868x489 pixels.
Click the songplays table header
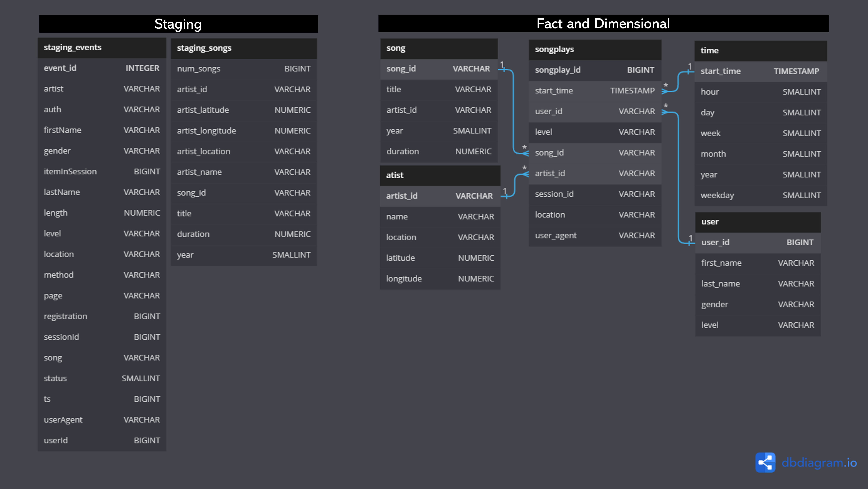tap(594, 50)
